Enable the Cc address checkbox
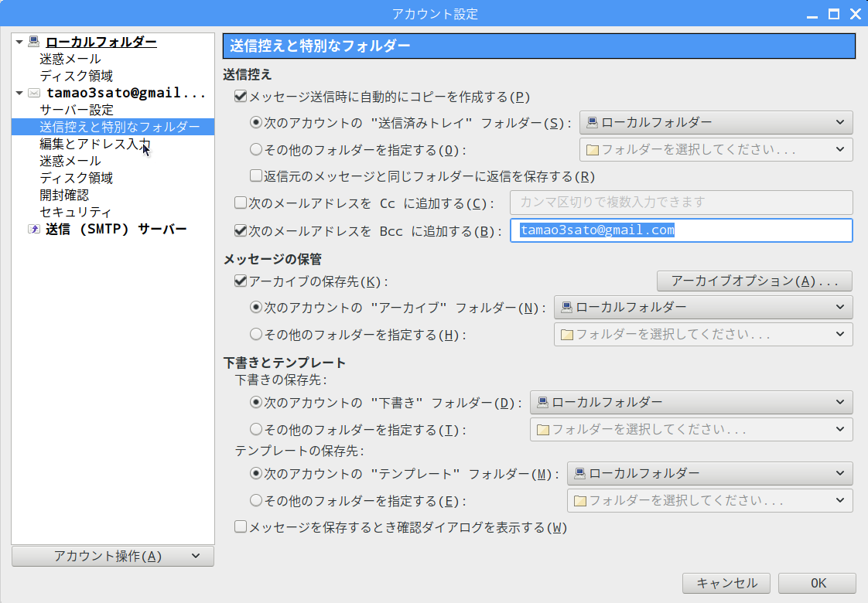The image size is (868, 603). pos(240,203)
